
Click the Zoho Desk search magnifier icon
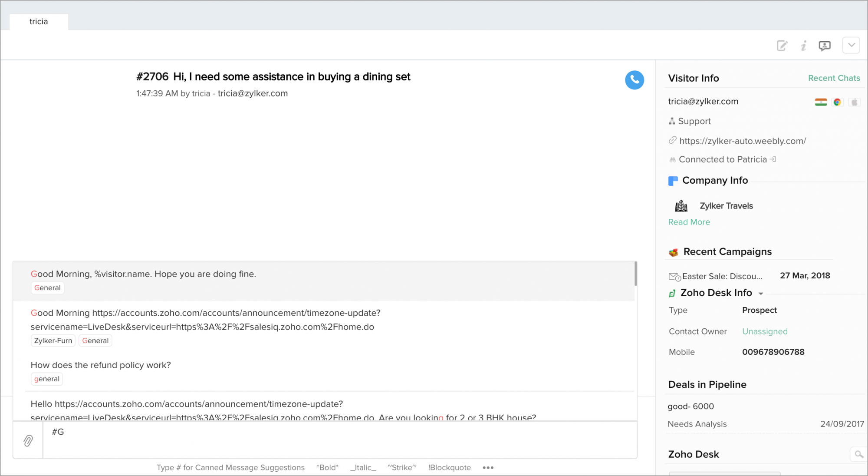(x=858, y=454)
